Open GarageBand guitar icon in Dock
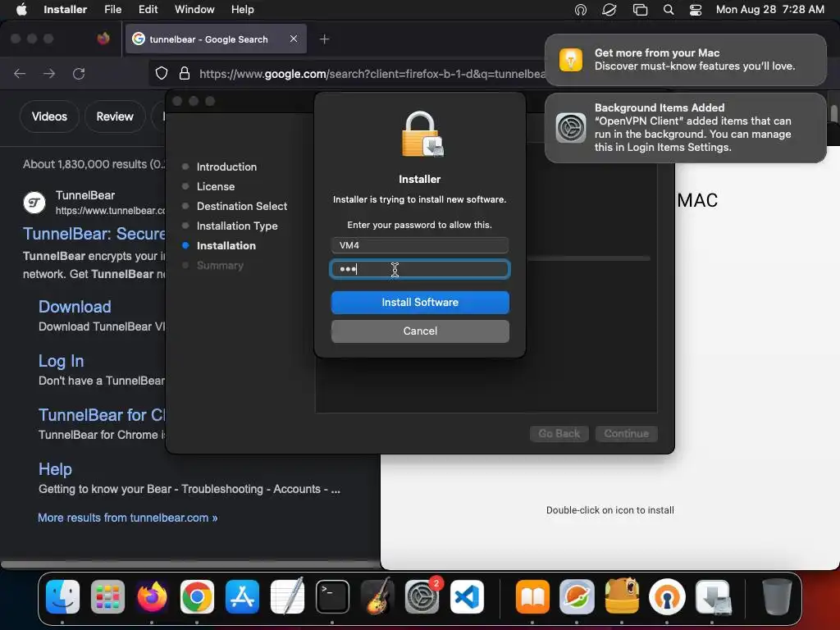Image resolution: width=840 pixels, height=630 pixels. point(377,596)
